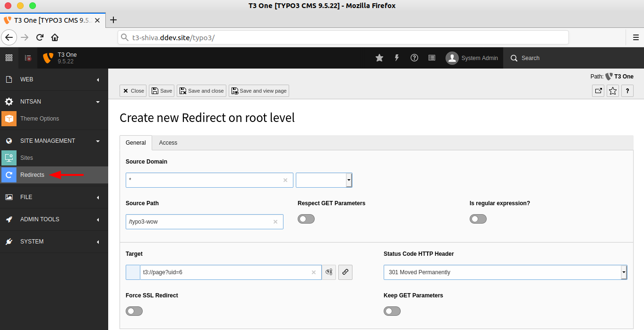Open the link browser for Target field
644x330 pixels.
point(345,272)
